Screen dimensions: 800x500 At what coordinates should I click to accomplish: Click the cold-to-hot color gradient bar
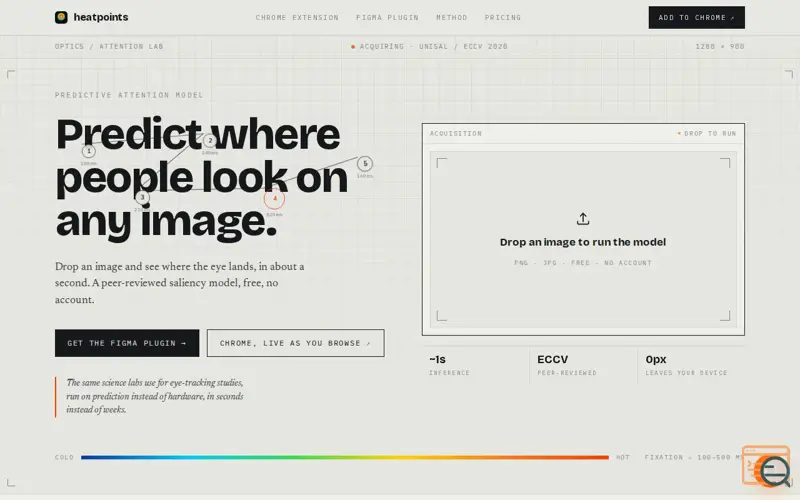345,457
